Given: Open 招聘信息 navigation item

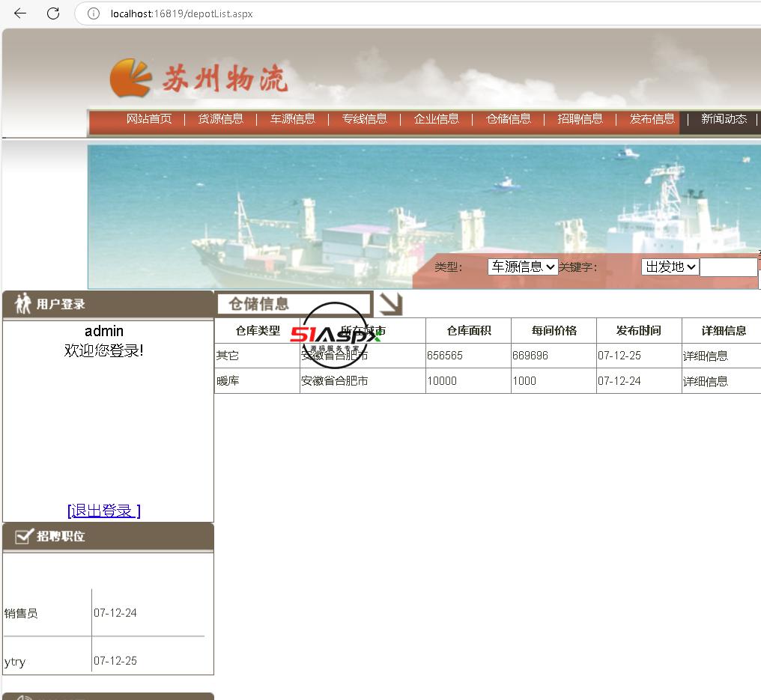Looking at the screenshot, I should pos(580,119).
